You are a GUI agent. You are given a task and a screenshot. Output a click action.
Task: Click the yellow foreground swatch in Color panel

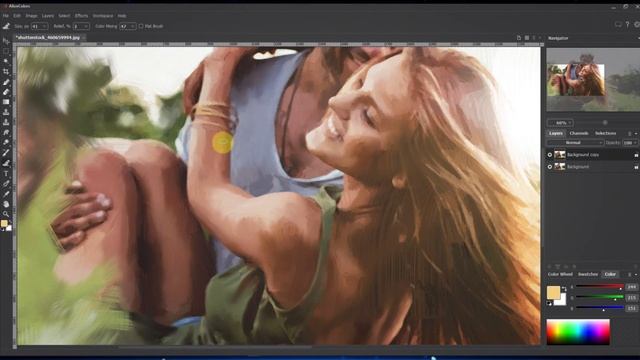553,292
